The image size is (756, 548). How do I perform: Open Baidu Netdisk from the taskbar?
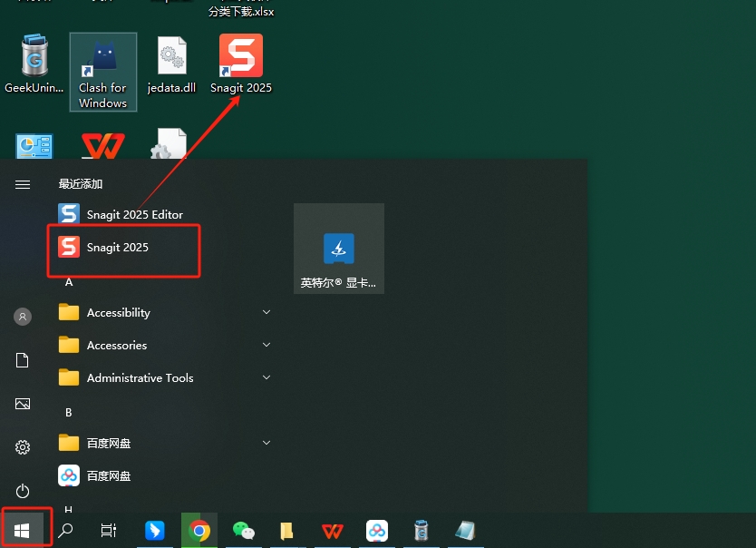click(x=377, y=531)
